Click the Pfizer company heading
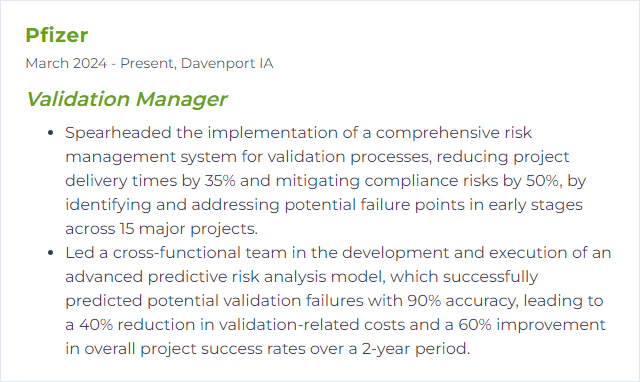Image resolution: width=640 pixels, height=382 pixels. (57, 35)
